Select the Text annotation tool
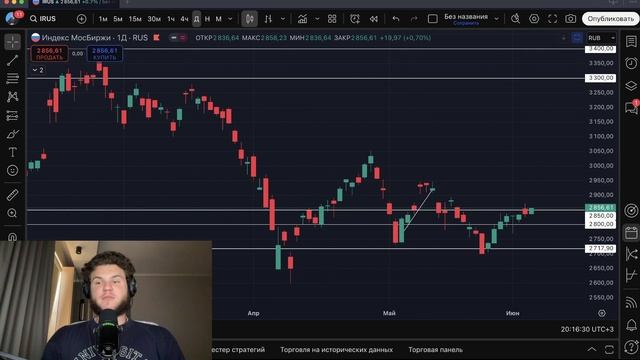Image resolution: width=640 pixels, height=360 pixels. coord(13,152)
